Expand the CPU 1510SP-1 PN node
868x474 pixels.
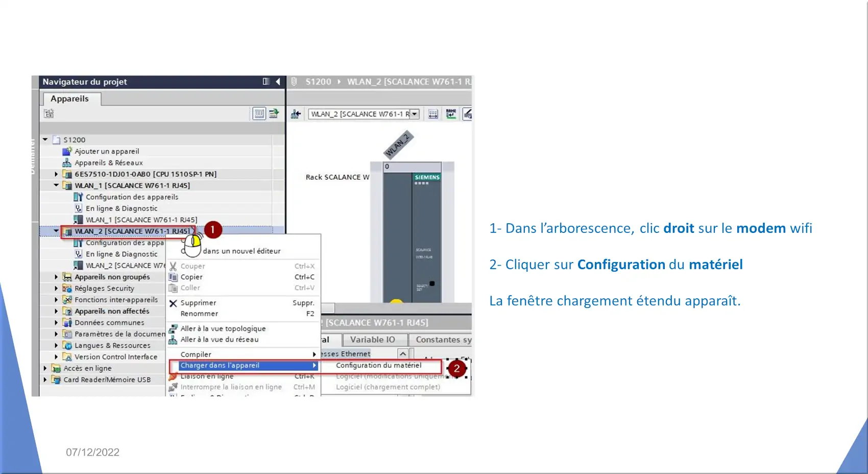coord(57,174)
